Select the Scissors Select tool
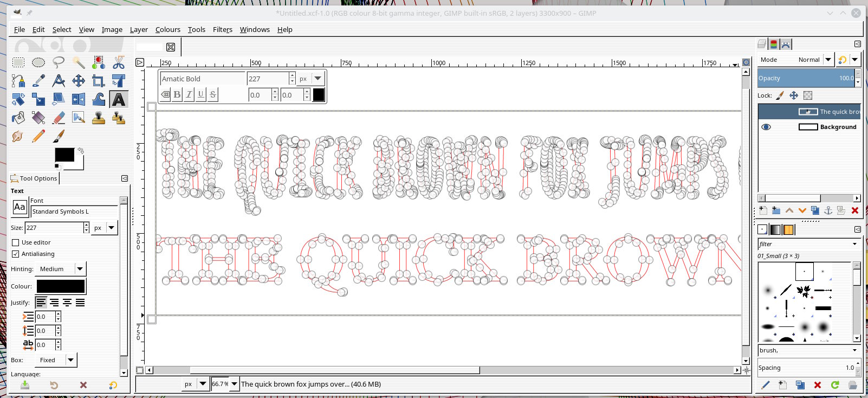The height and width of the screenshot is (398, 868). [x=119, y=62]
